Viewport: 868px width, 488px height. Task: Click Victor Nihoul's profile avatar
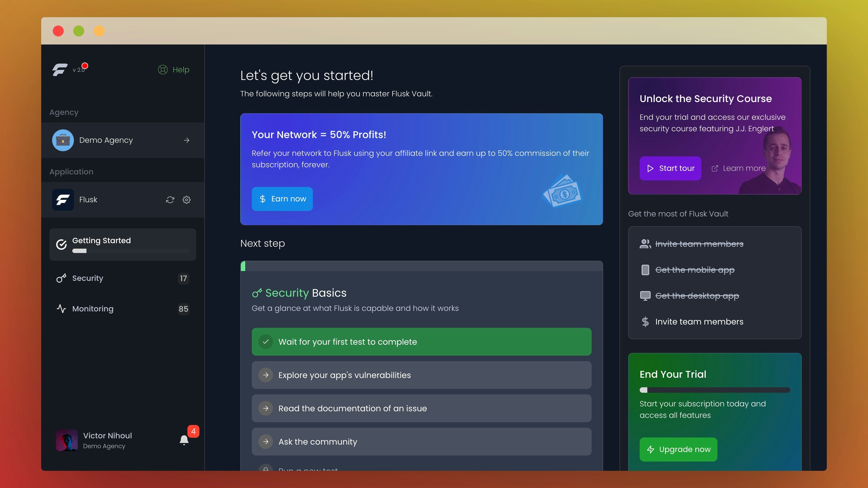point(67,440)
